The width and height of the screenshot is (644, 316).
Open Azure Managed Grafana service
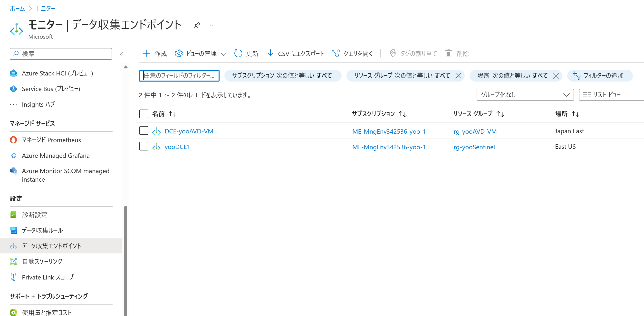point(56,155)
